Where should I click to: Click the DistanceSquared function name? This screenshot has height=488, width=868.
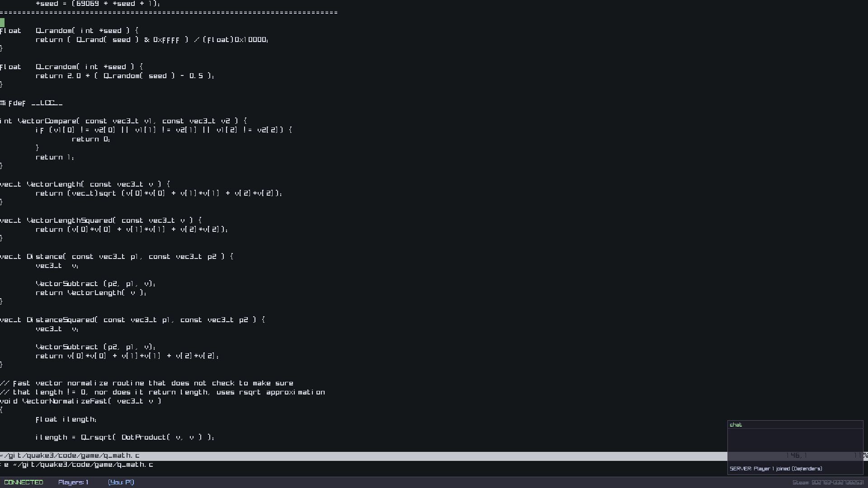[x=61, y=319]
